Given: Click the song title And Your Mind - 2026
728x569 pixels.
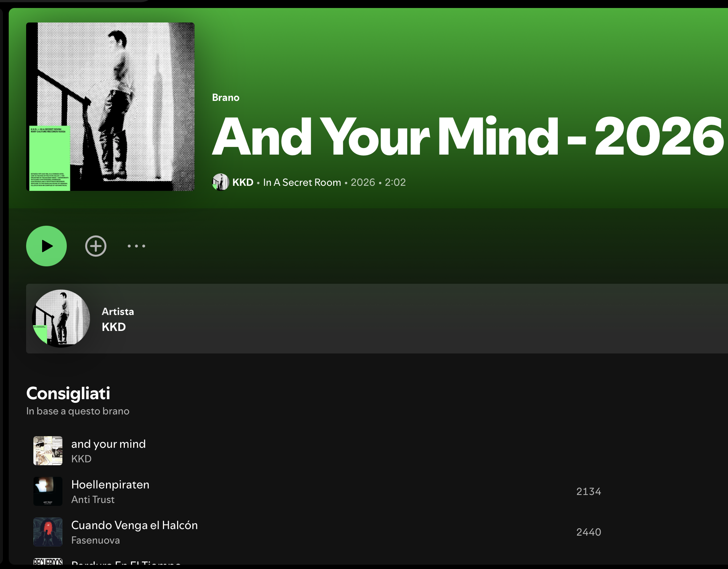Looking at the screenshot, I should click(x=468, y=136).
